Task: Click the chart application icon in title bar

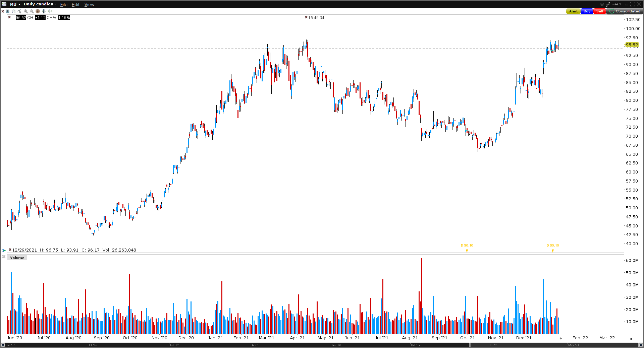Action: point(4,4)
